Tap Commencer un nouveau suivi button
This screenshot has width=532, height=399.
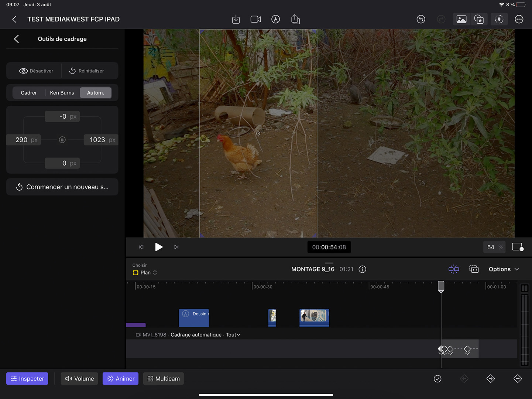(62, 187)
